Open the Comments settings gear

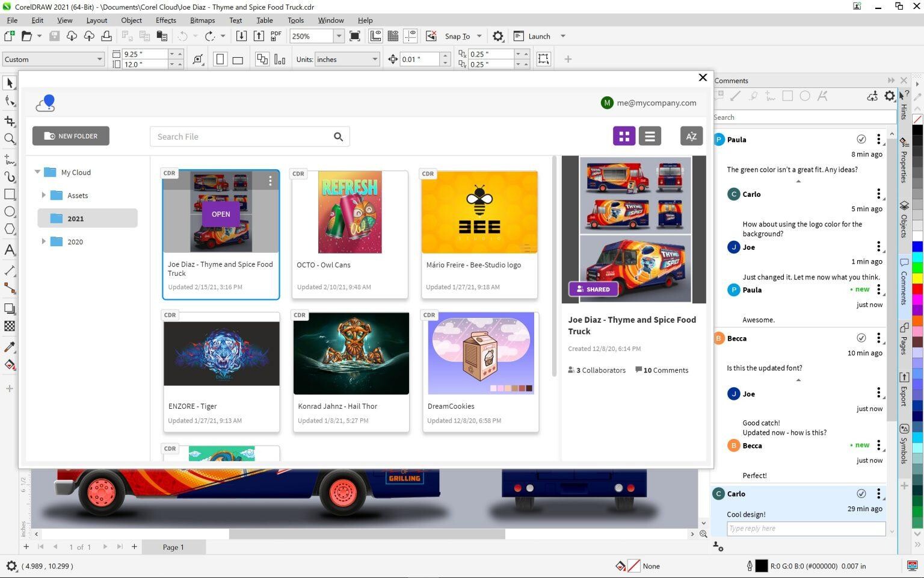890,96
